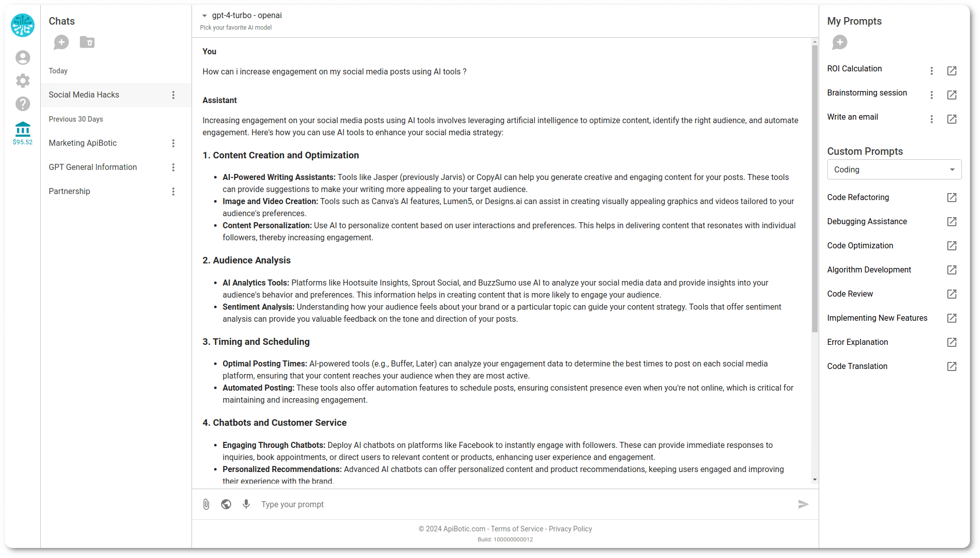Expand Social Media Hacks chat options

(174, 95)
